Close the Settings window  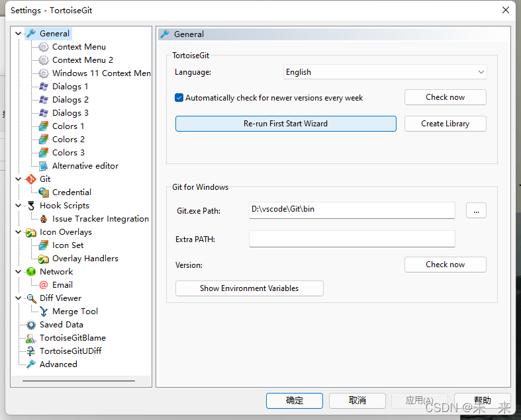click(505, 10)
